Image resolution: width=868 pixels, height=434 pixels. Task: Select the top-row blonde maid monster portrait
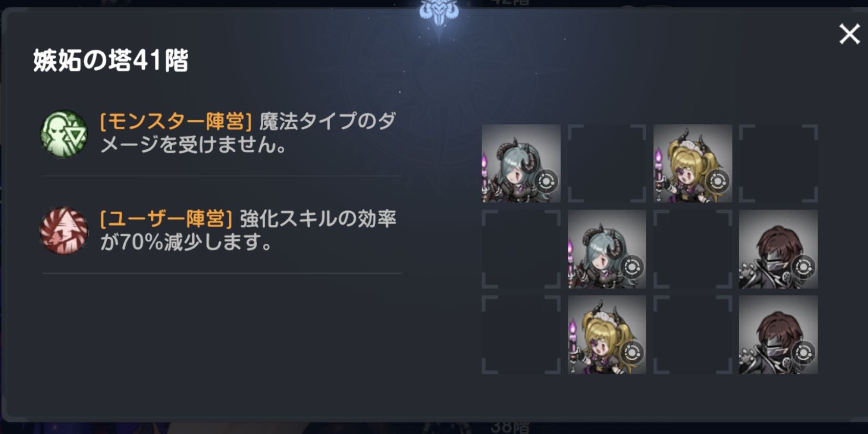point(693,163)
